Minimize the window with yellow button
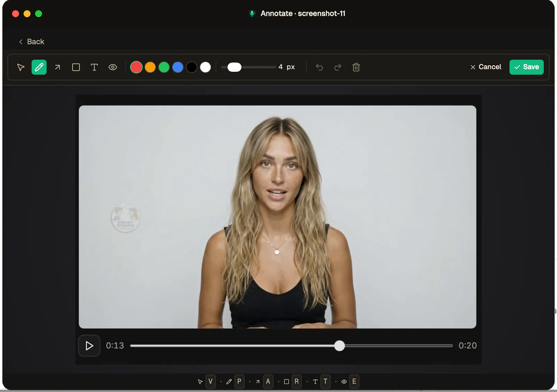This screenshot has width=557, height=392. point(27,14)
